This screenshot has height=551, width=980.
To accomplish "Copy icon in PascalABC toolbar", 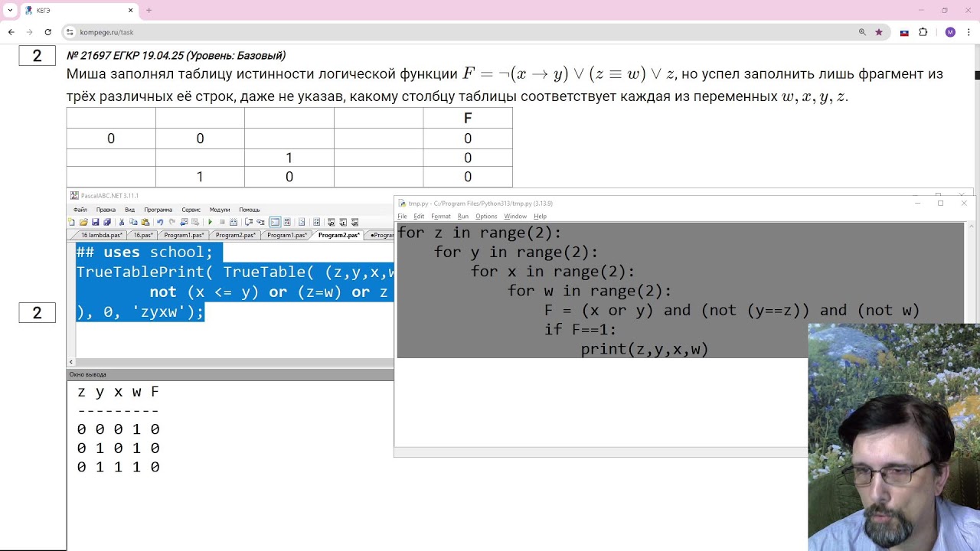I will click(133, 222).
